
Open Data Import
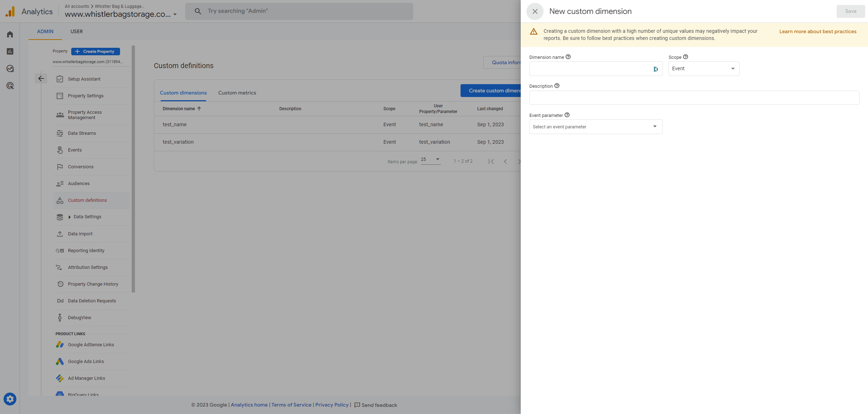pos(92,234)
